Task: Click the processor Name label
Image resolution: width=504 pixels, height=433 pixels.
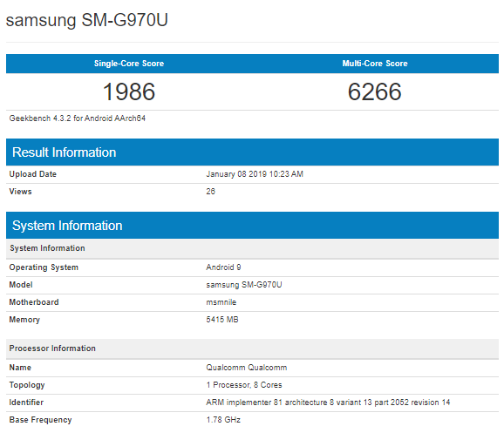Action: point(20,368)
